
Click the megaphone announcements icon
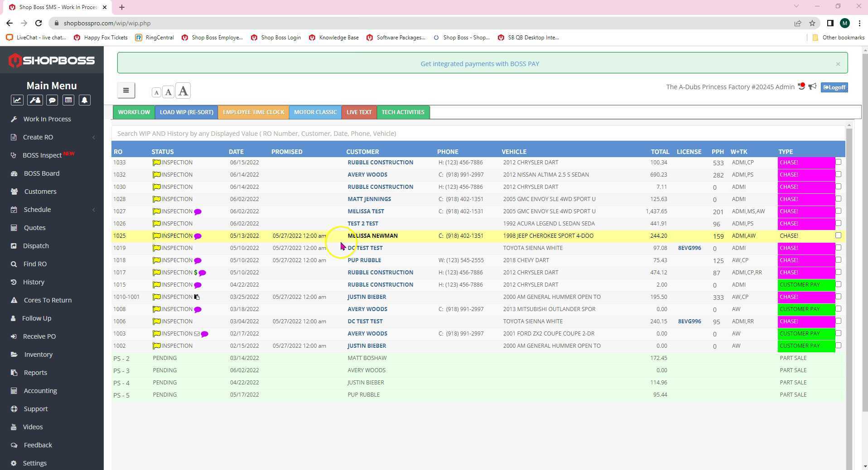(x=813, y=86)
